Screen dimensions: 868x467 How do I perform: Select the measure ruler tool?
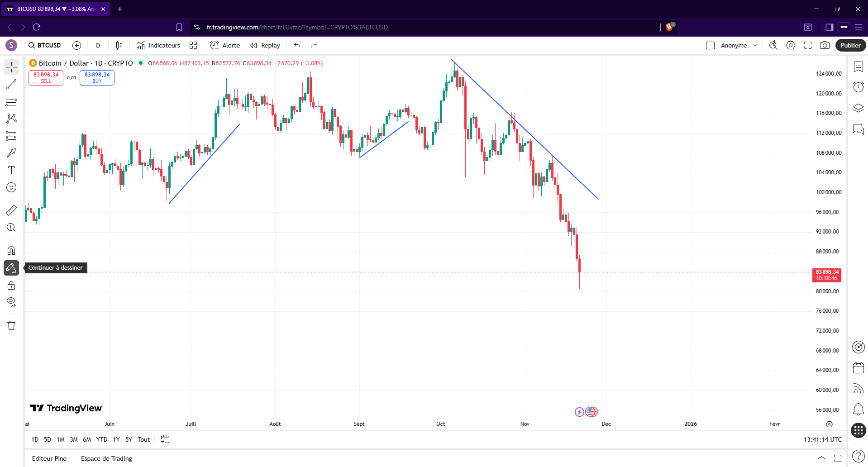coord(11,210)
